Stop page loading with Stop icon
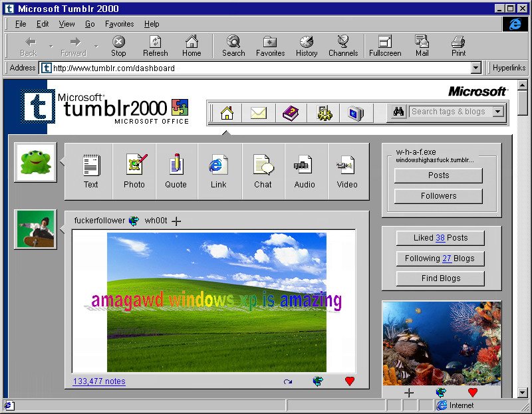 [x=118, y=46]
